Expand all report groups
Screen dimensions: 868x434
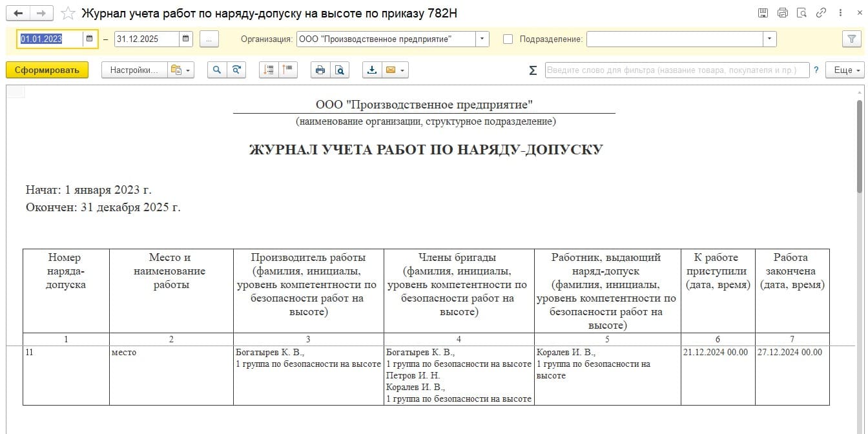pyautogui.click(x=269, y=70)
